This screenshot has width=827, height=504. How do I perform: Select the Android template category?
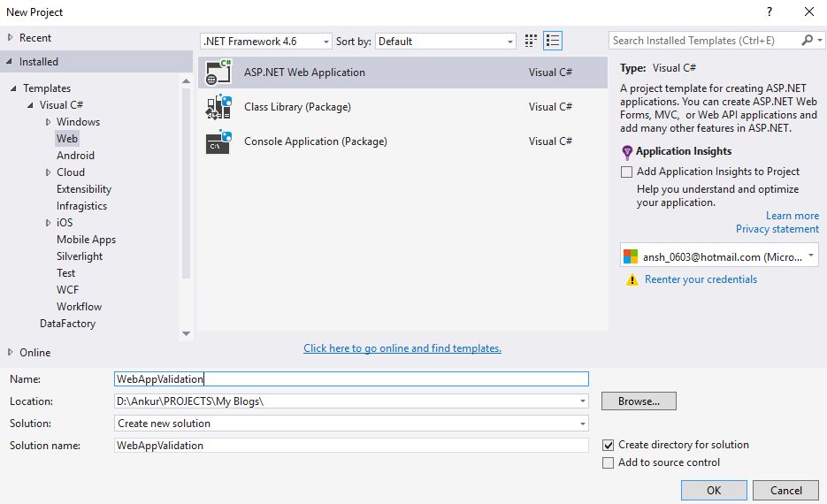pyautogui.click(x=75, y=156)
